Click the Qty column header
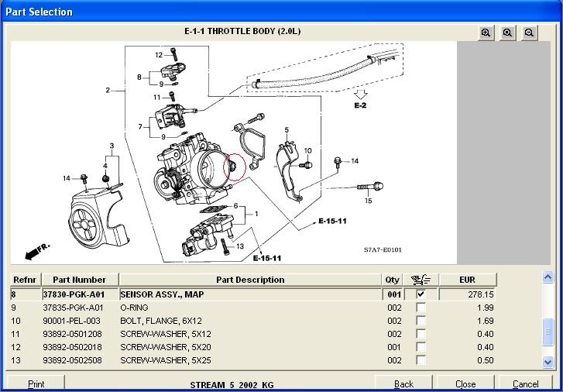 pyautogui.click(x=392, y=280)
